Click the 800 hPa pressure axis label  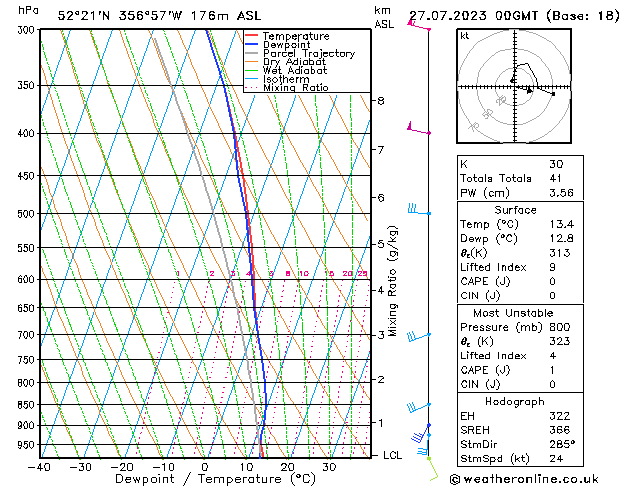click(x=28, y=383)
